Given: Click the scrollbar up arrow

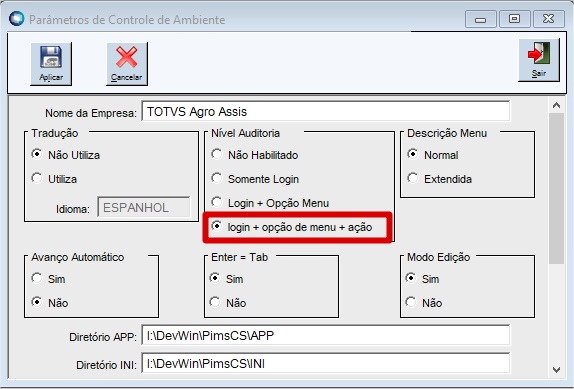Looking at the screenshot, I should click(556, 106).
